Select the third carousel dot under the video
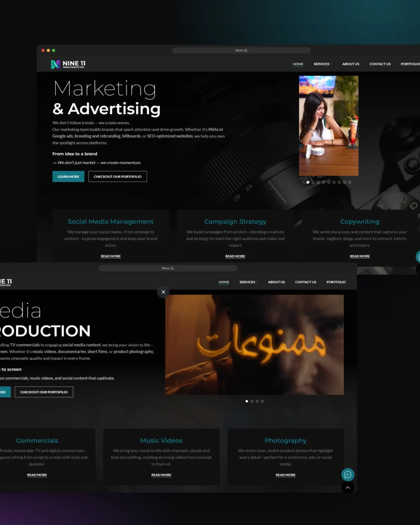The width and height of the screenshot is (420, 525). (x=257, y=401)
